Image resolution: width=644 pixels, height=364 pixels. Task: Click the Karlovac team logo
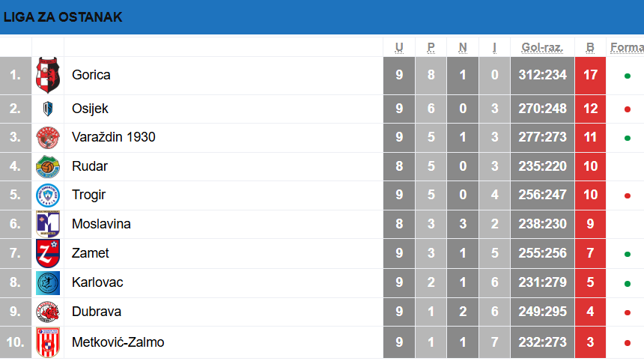point(48,282)
